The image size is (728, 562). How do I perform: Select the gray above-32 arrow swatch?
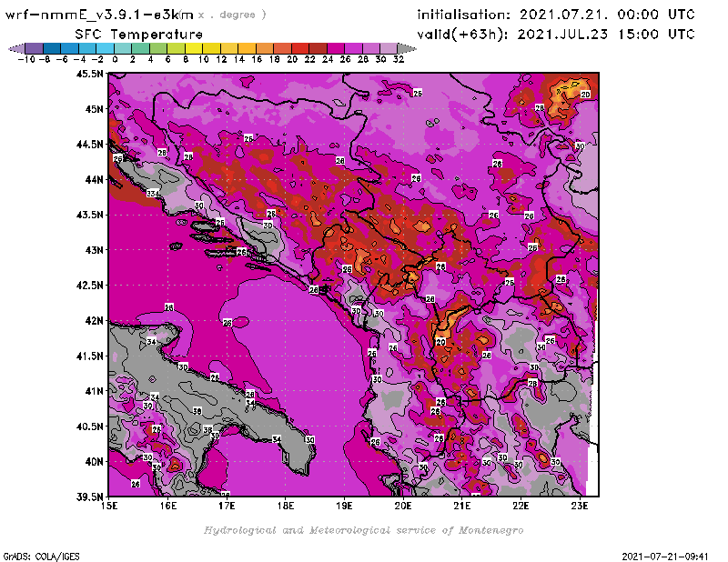coord(407,48)
